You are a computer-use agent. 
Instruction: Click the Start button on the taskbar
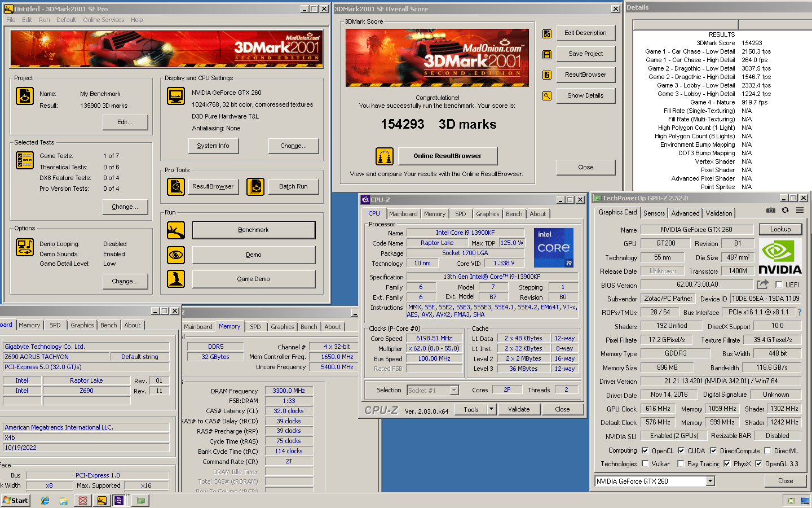(16, 501)
